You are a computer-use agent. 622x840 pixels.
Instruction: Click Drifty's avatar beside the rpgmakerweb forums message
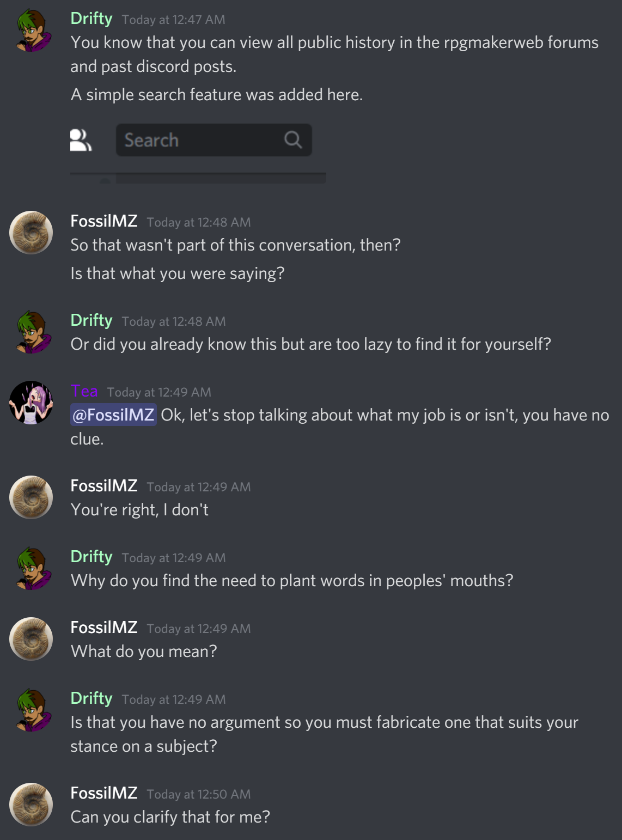(x=32, y=31)
